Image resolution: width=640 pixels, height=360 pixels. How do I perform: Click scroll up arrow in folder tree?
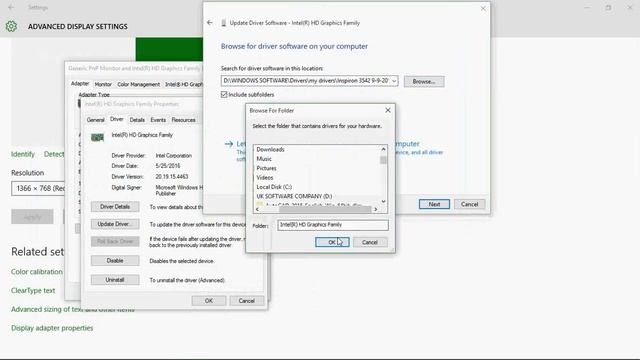point(383,149)
